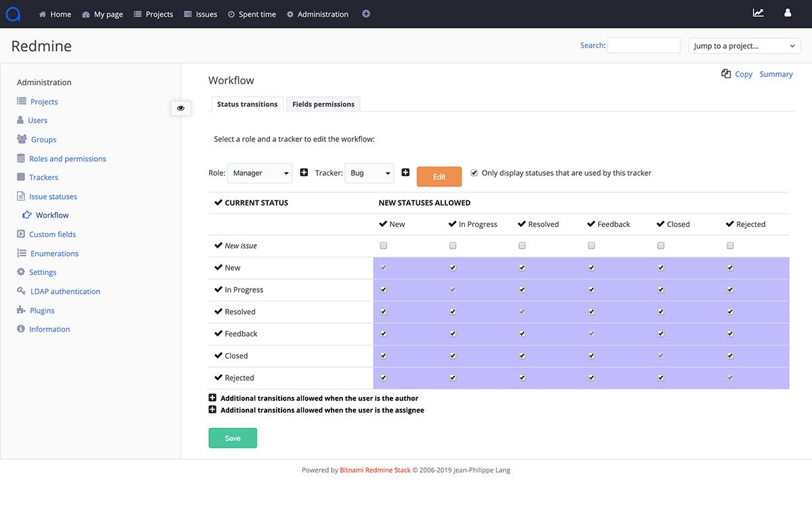Click the Closed column header

coord(678,224)
